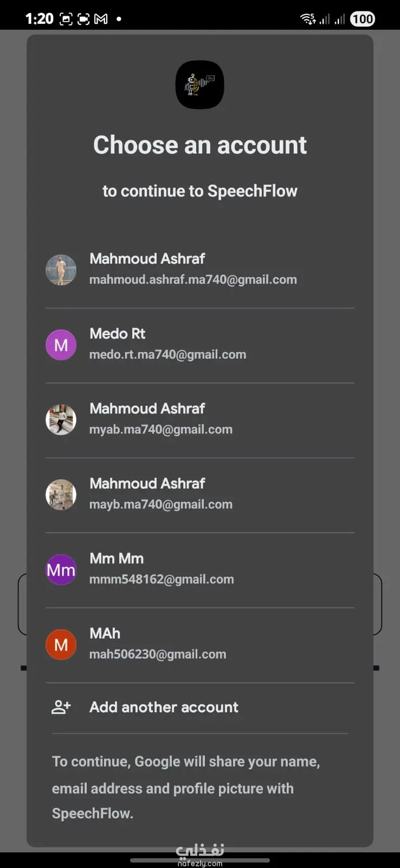Tap the "Mm" avatar circle
Screen dimensions: 400x868
coord(61,570)
